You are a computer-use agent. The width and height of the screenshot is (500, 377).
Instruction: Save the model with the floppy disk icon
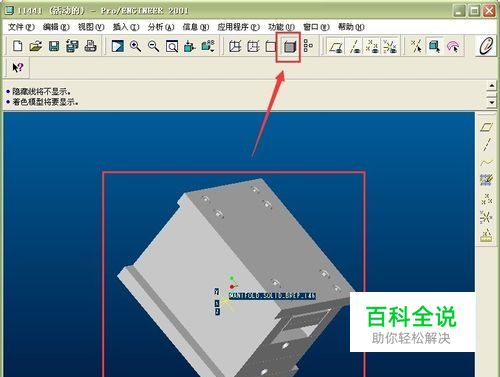pyautogui.click(x=54, y=46)
